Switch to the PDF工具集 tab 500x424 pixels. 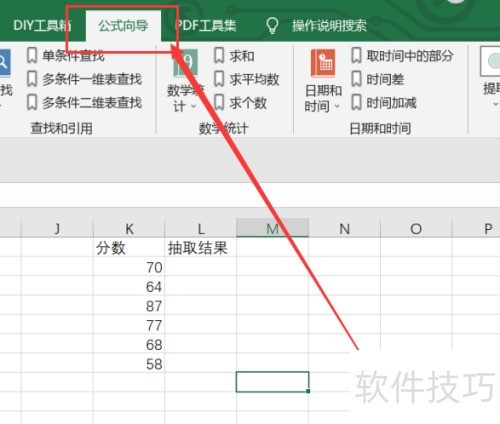coord(205,25)
